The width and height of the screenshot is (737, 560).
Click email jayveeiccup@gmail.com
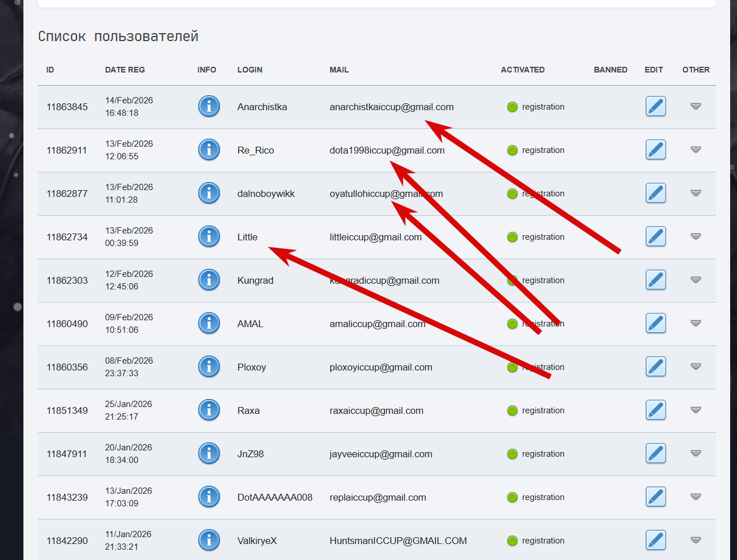pos(381,454)
